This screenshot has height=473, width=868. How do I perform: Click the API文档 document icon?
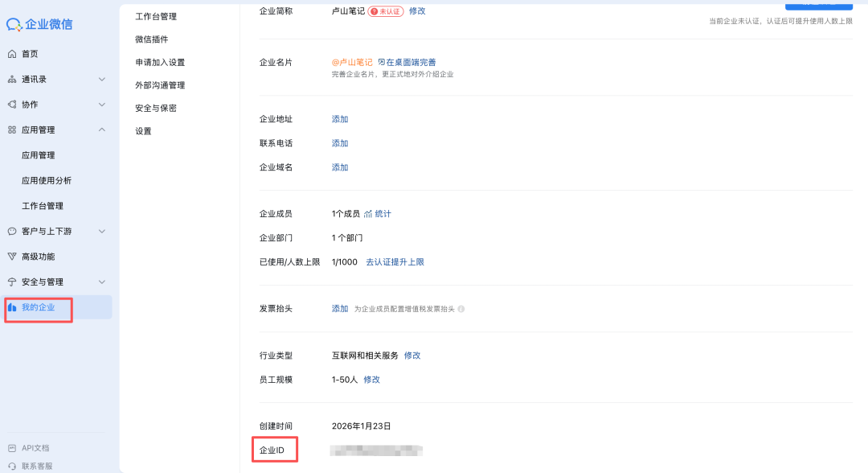12,448
